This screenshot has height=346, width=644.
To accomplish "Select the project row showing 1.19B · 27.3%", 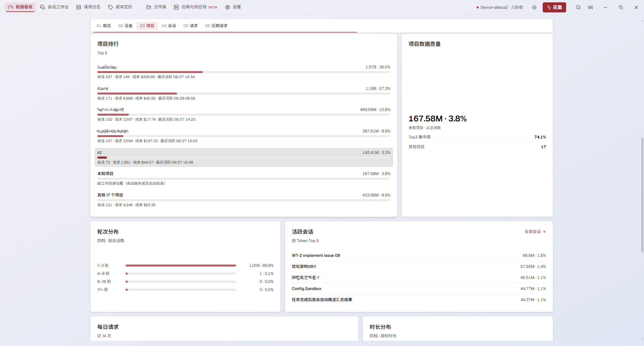I will click(x=244, y=93).
